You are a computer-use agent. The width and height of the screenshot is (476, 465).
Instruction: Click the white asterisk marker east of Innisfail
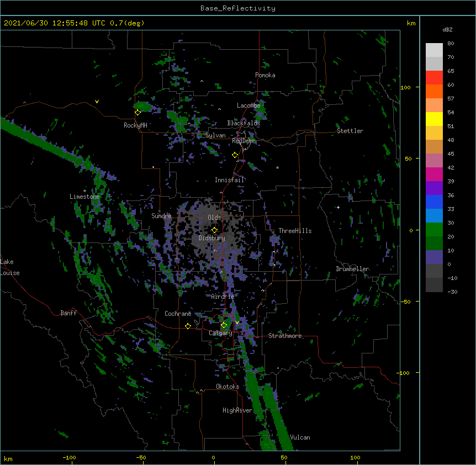click(x=277, y=167)
